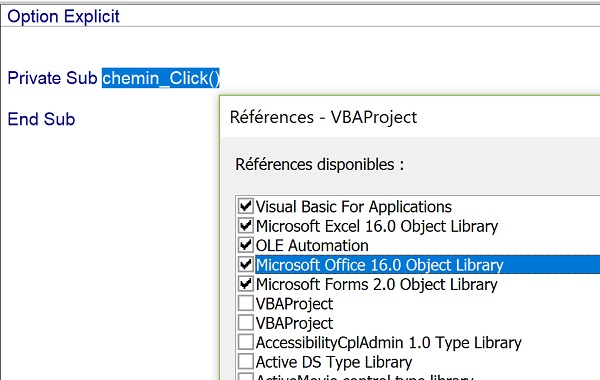
Task: Select AccessibilityCplAdmin 1.0 Type Library entry
Action: [388, 342]
